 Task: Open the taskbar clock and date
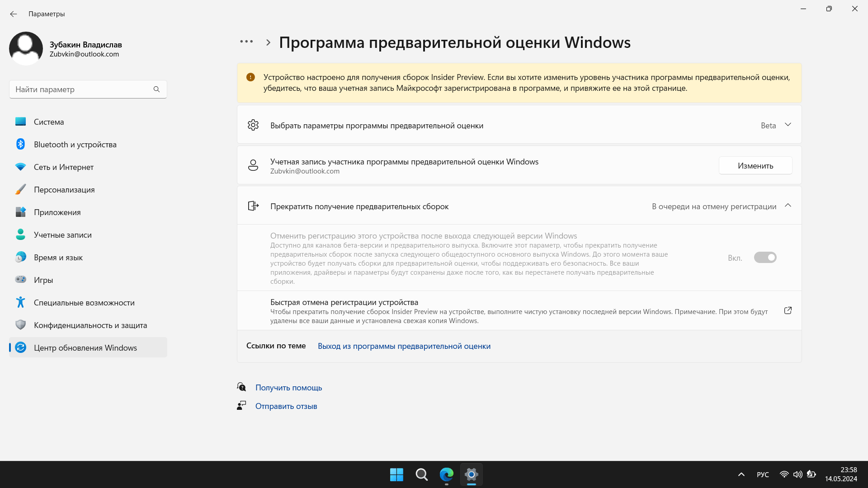pos(841,474)
